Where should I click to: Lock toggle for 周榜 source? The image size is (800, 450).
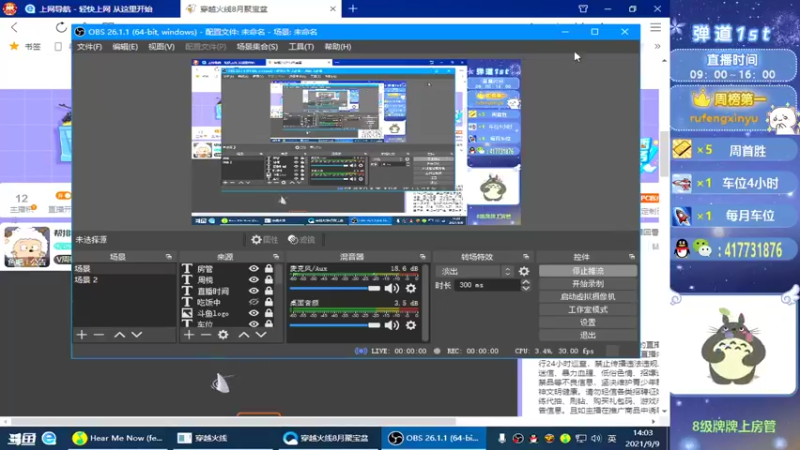pyautogui.click(x=268, y=280)
